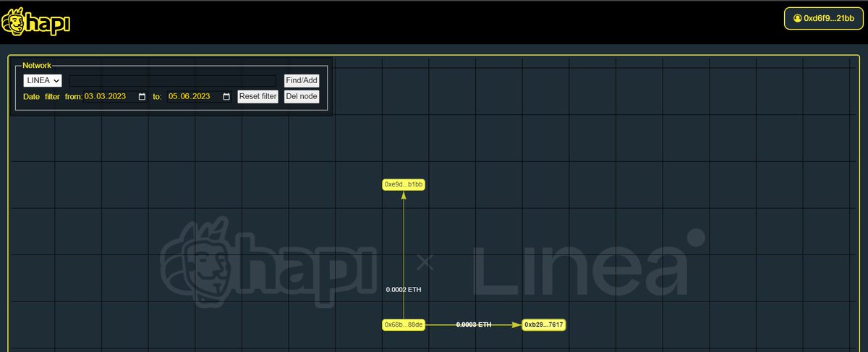Click the user avatar icon in wallet button
Screen dimensions: 868x352
tap(797, 18)
